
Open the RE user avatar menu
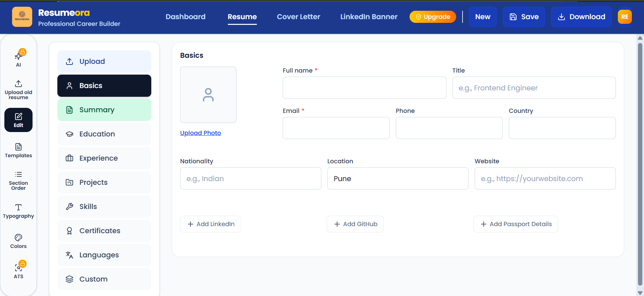point(625,17)
